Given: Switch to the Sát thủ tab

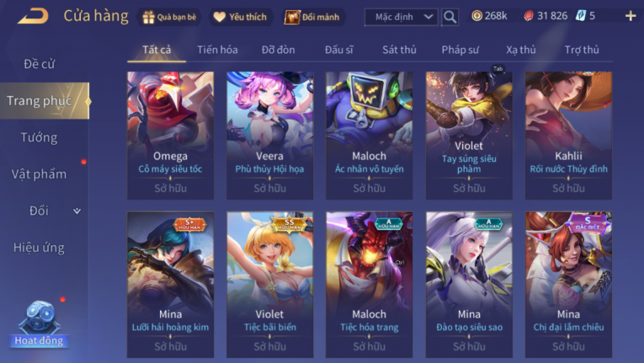Looking at the screenshot, I should point(399,50).
